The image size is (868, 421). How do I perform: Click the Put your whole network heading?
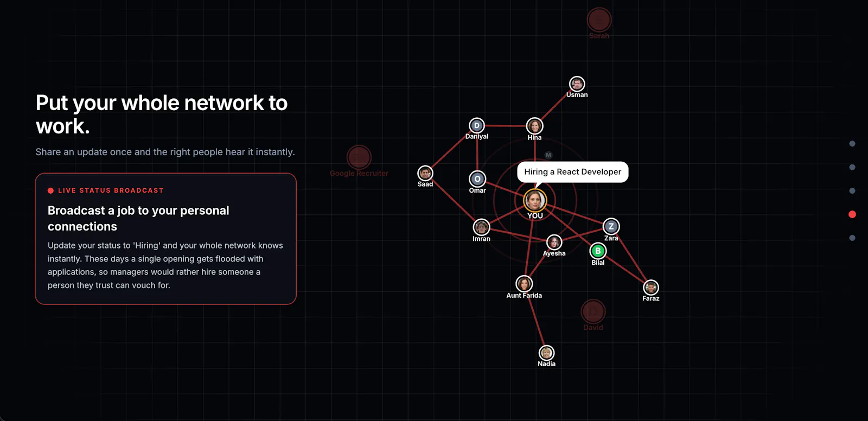162,114
